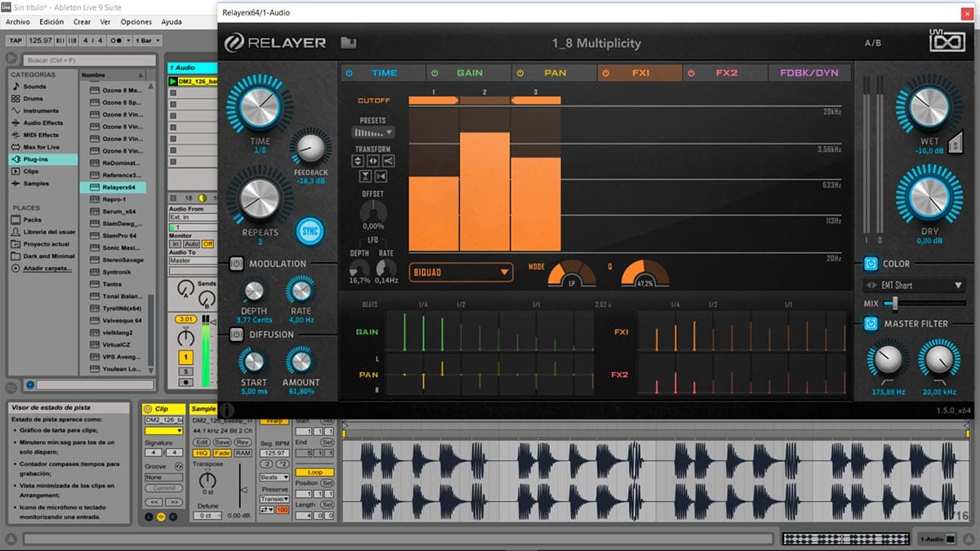Toggle the GAIN tab power switch
This screenshot has height=551, width=980.
[x=434, y=73]
